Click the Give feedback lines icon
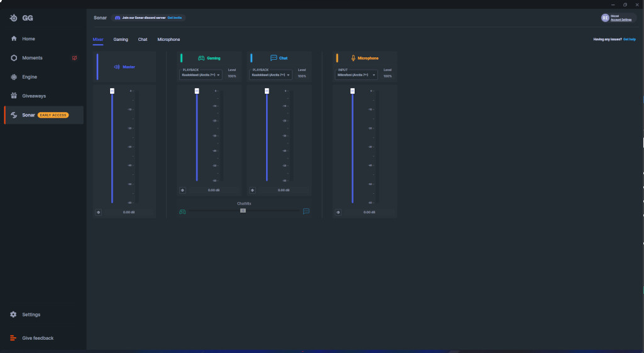Viewport: 644px width, 353px height. 13,338
